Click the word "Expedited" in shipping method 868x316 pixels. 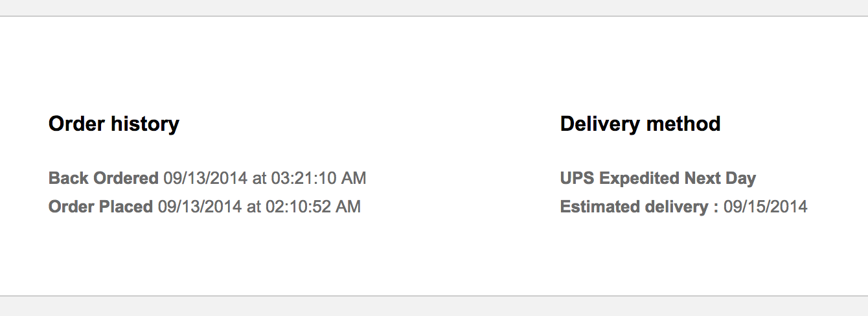639,178
